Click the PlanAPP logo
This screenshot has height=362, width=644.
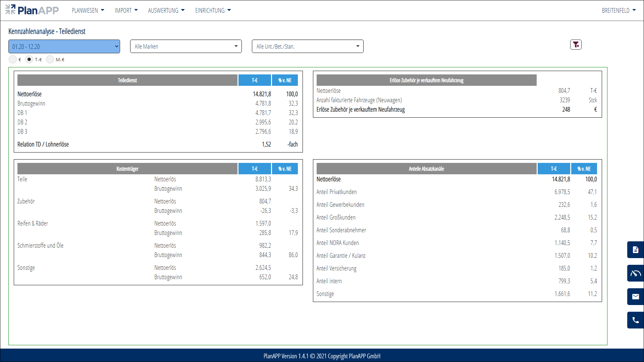(x=32, y=10)
